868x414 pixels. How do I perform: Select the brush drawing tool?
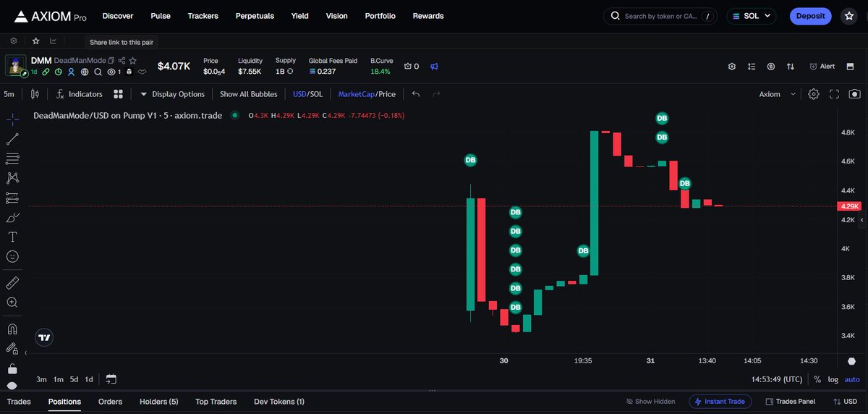(12, 217)
